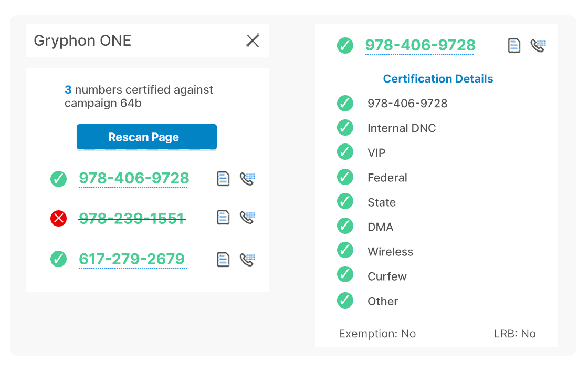Click the Other check icon

(x=345, y=300)
